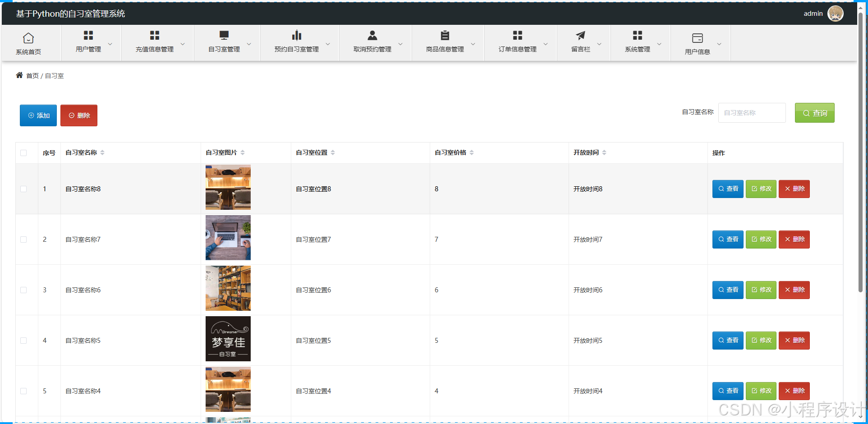Sort by 开放时间 column arrows
Screen dimensions: 868x424
coord(604,152)
